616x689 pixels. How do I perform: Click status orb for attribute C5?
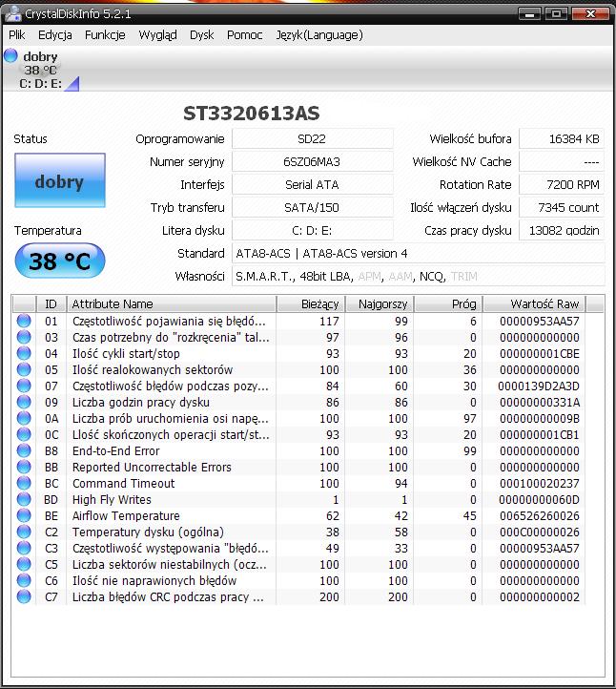(24, 565)
